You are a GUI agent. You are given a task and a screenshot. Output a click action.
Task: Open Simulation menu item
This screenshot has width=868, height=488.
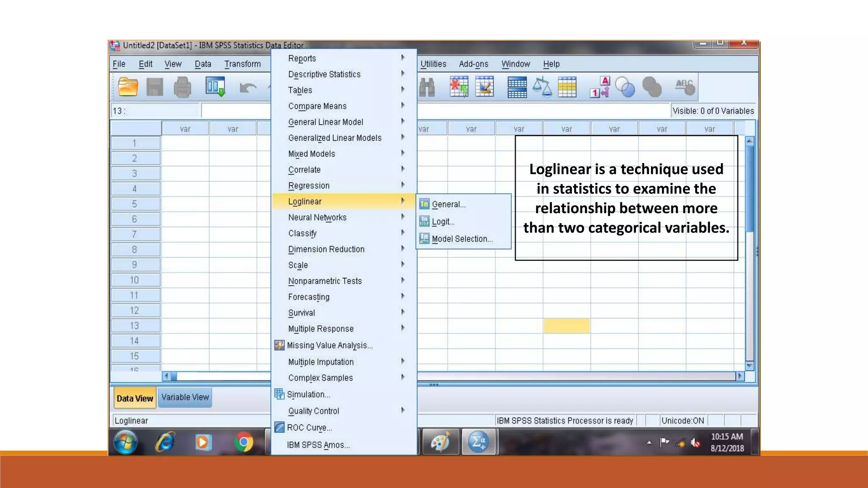tap(344, 394)
